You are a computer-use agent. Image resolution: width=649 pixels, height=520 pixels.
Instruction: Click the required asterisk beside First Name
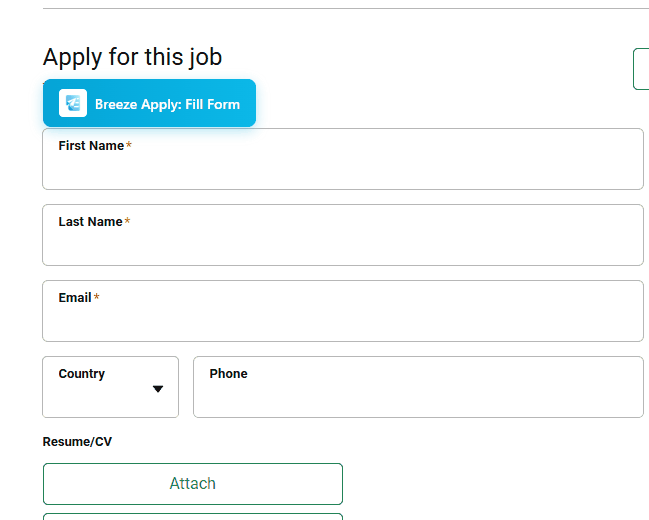click(x=129, y=146)
